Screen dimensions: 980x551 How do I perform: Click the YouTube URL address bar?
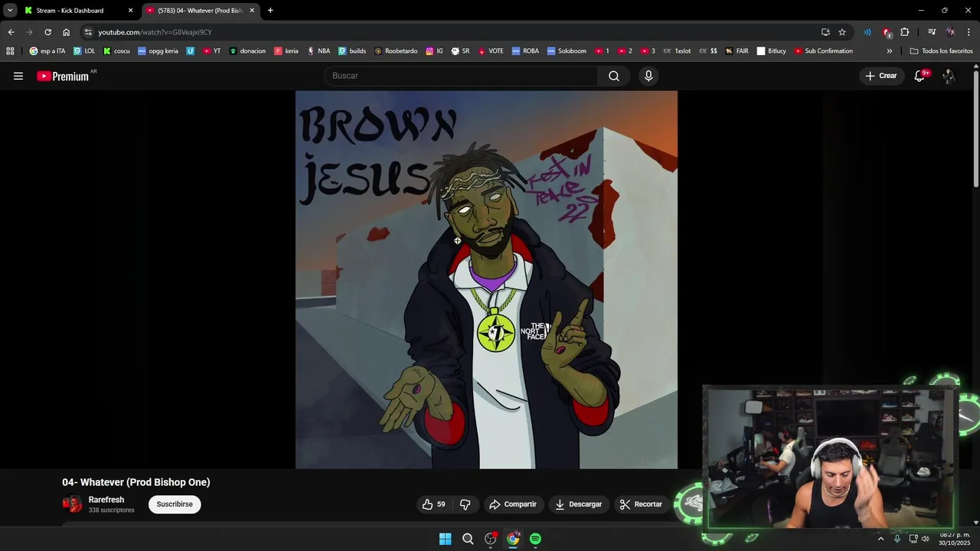tap(452, 32)
